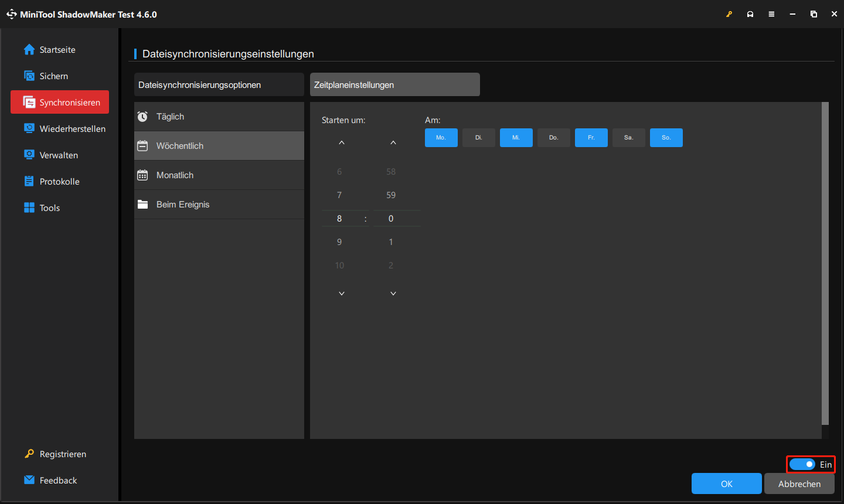This screenshot has width=844, height=504.
Task: Click the Täglich alarm clock icon
Action: tap(142, 117)
